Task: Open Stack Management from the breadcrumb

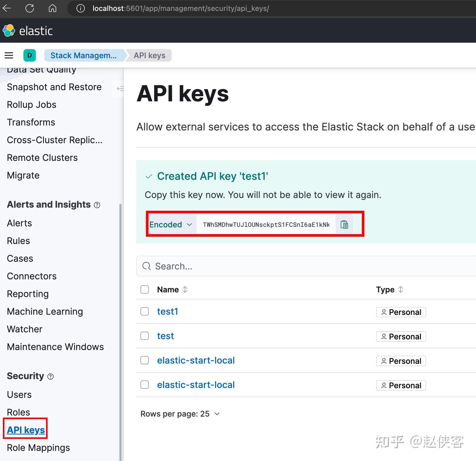Action: click(84, 55)
